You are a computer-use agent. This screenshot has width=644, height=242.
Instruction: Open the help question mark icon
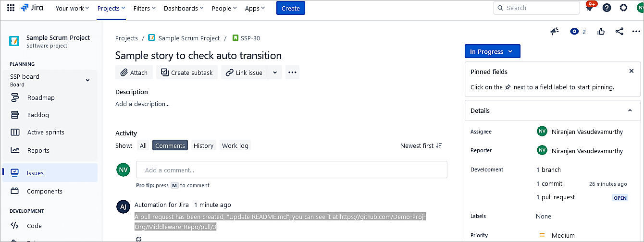tap(607, 8)
